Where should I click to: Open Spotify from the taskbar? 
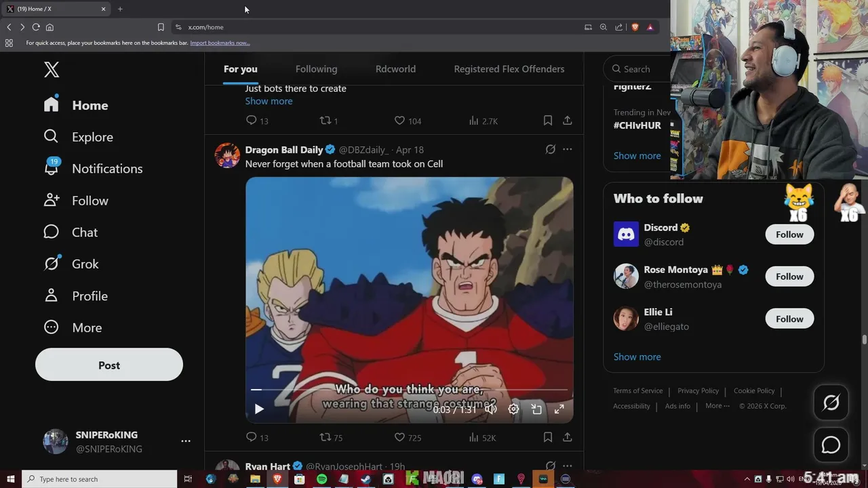coord(321,479)
